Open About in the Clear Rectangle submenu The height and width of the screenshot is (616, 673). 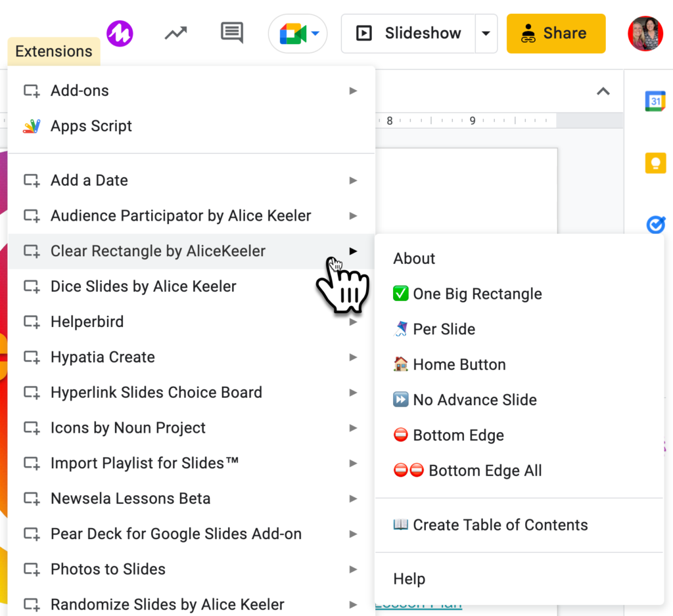(519, 259)
